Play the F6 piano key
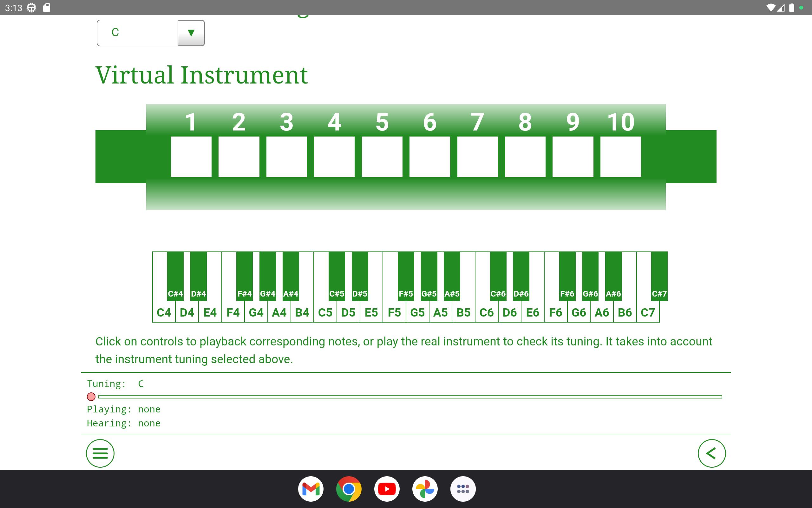812x508 pixels. (x=556, y=312)
